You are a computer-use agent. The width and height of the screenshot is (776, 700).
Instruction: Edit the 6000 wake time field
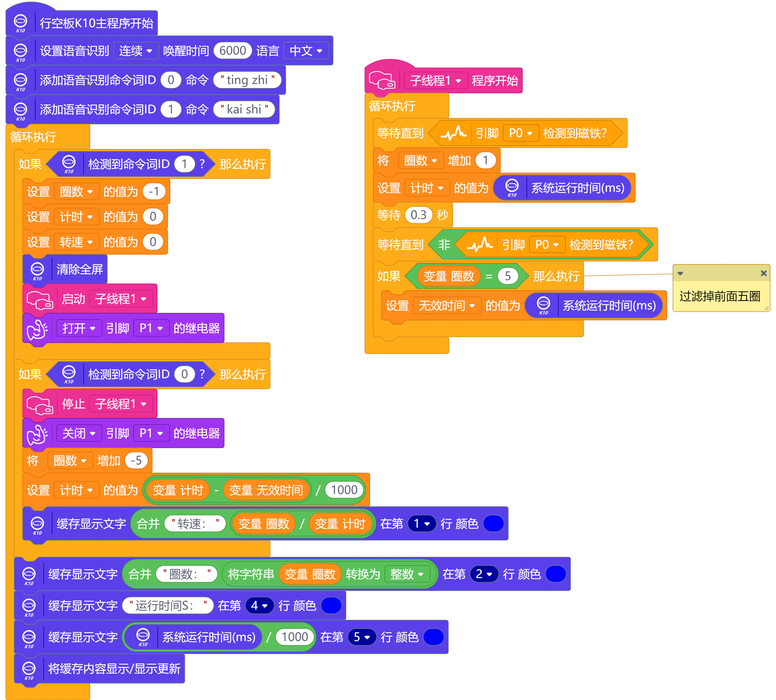[232, 51]
